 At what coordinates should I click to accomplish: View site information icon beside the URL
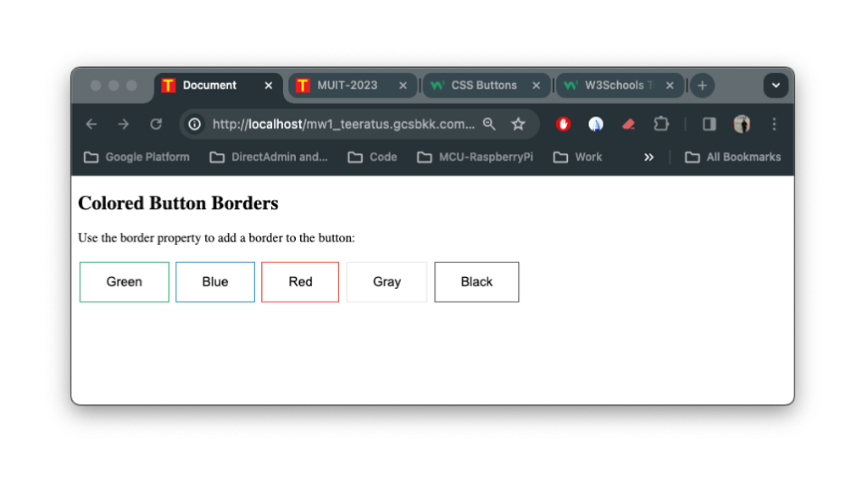point(194,125)
